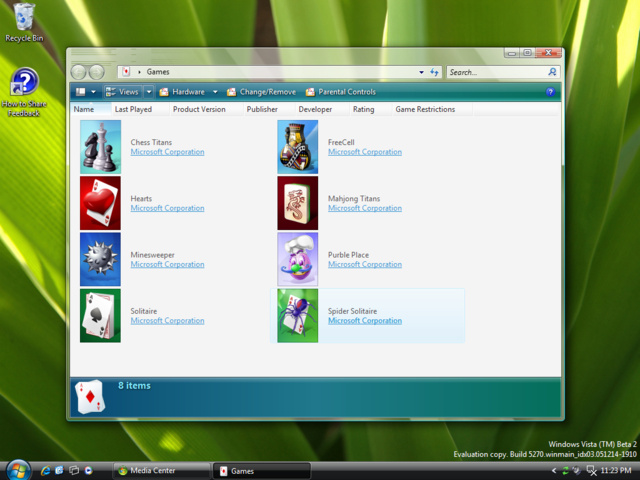Sort by Game Restrictions column
This screenshot has height=480, width=640.
coord(432,109)
